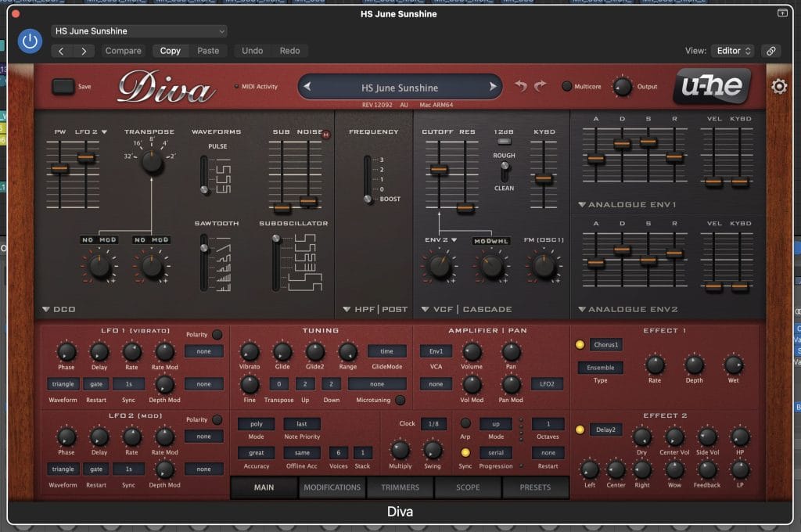Viewport: 801px width, 532px height.
Task: Go to previous preset with left arrow
Action: [307, 88]
